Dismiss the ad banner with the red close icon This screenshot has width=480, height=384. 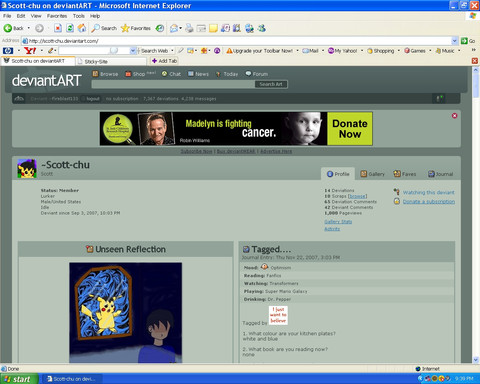[454, 116]
